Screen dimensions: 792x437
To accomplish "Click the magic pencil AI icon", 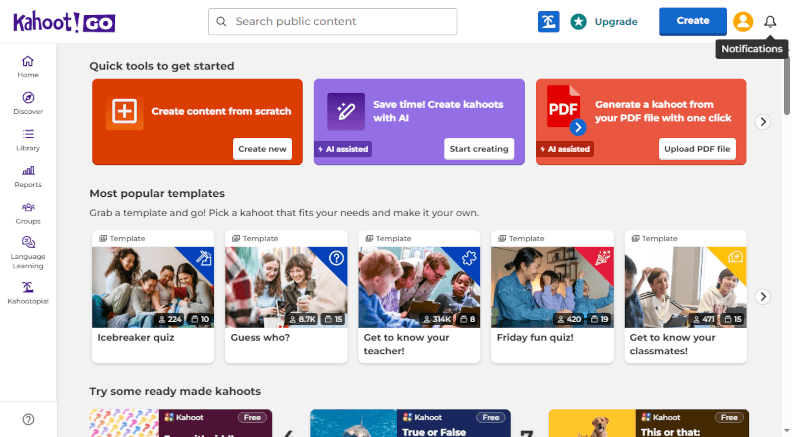I will [346, 112].
